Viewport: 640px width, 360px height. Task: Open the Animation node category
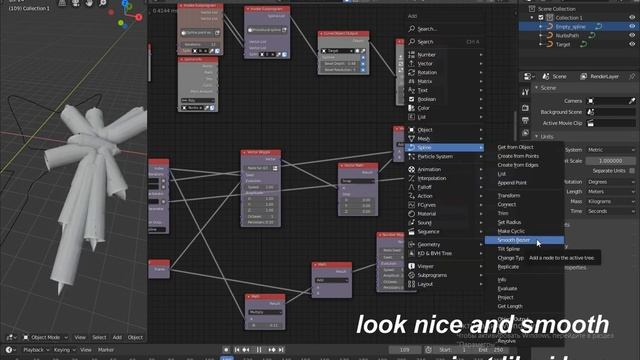[445, 169]
